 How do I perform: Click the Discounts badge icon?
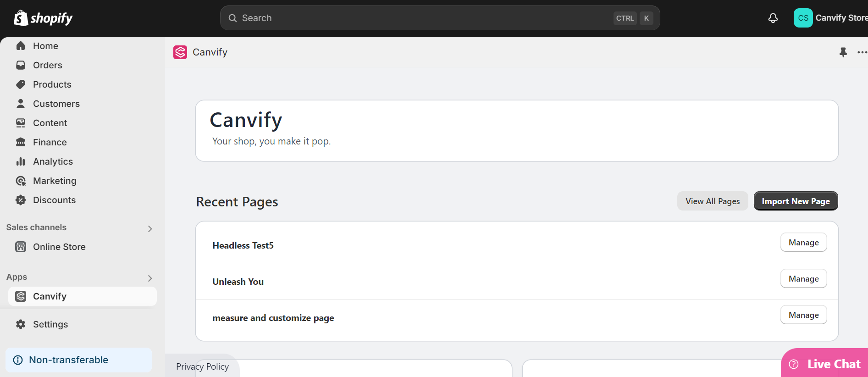21,200
